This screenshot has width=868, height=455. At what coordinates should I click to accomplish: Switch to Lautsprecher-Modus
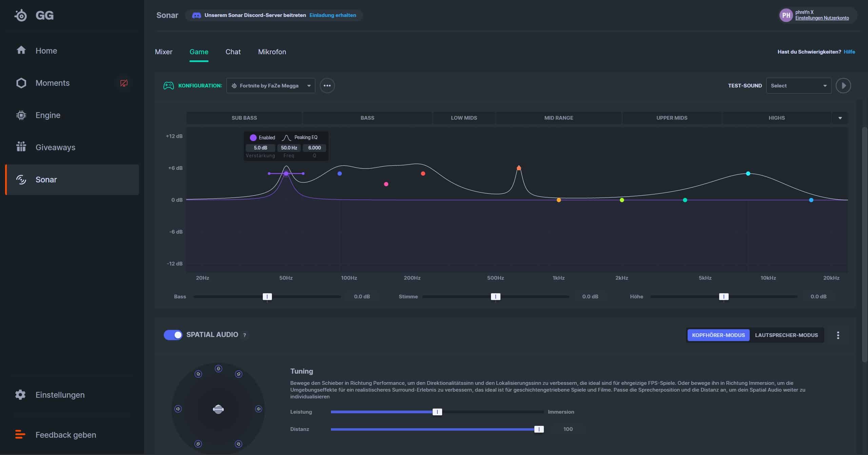(786, 335)
